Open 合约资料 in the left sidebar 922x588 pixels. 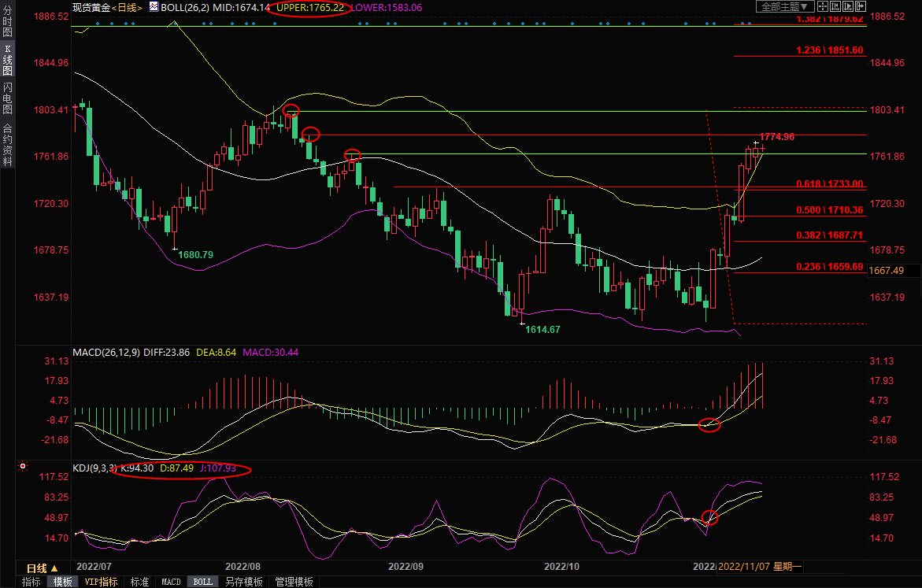tap(7, 144)
